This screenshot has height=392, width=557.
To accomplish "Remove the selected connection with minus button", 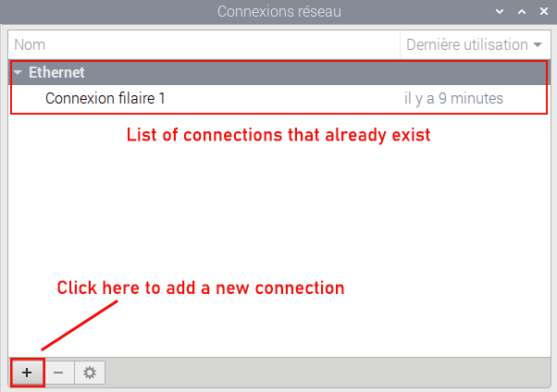I will click(x=58, y=373).
